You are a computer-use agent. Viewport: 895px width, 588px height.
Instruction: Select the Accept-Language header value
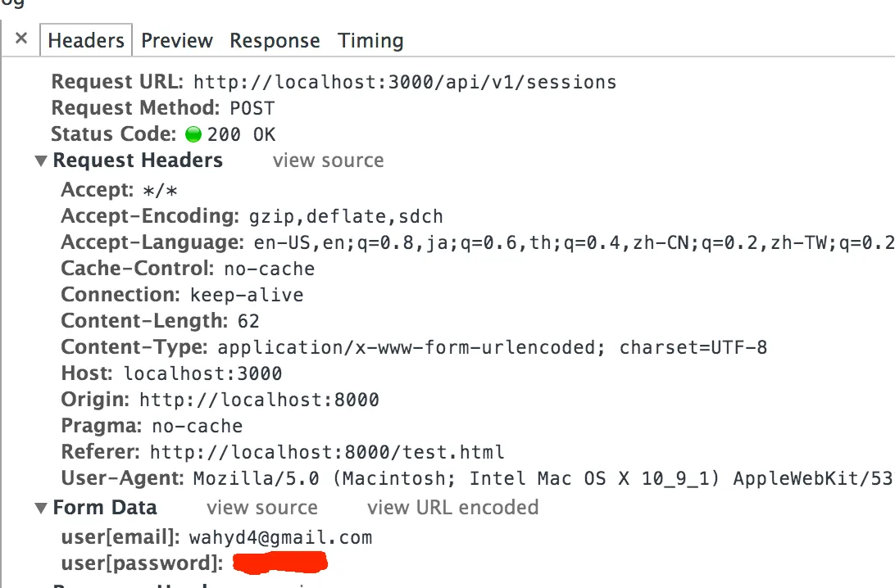575,243
